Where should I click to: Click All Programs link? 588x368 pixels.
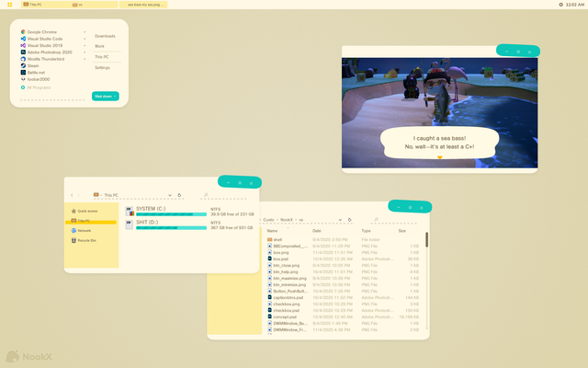(x=39, y=87)
